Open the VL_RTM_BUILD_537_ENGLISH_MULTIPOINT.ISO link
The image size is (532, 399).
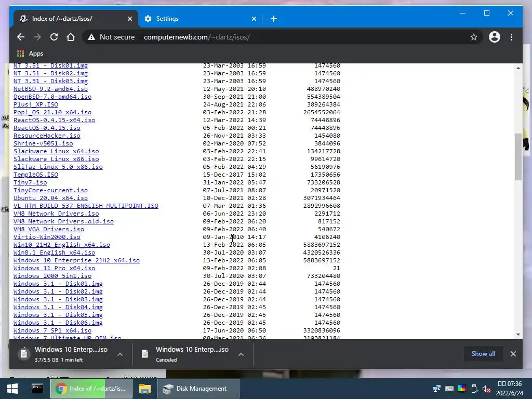[x=86, y=206]
